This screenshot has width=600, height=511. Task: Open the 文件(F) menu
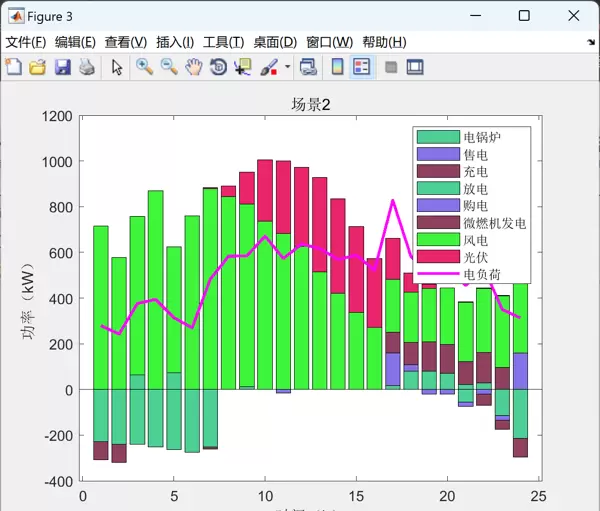pos(25,42)
